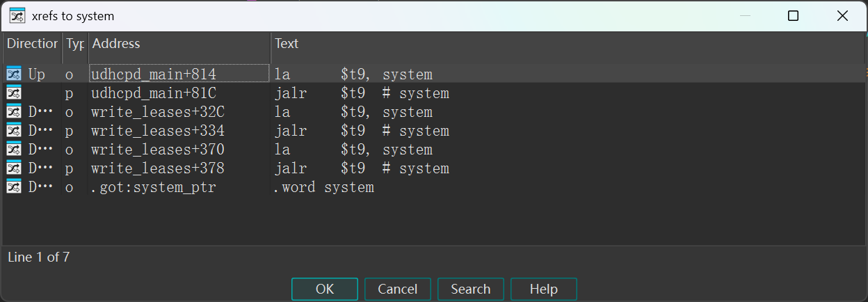Sort by the Text column header
The width and height of the screenshot is (868, 302).
pos(568,44)
